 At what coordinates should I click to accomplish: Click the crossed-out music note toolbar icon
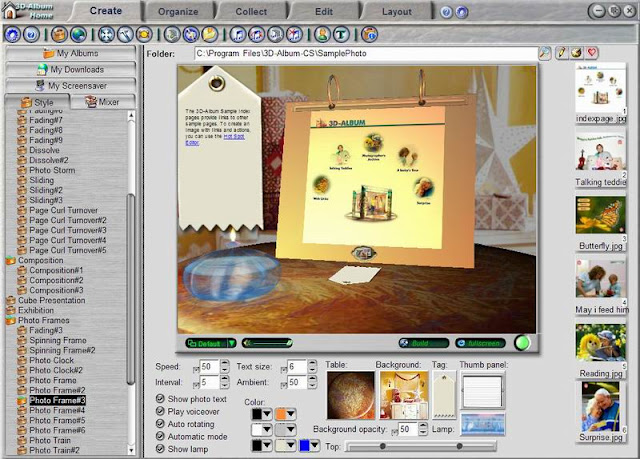click(x=294, y=34)
